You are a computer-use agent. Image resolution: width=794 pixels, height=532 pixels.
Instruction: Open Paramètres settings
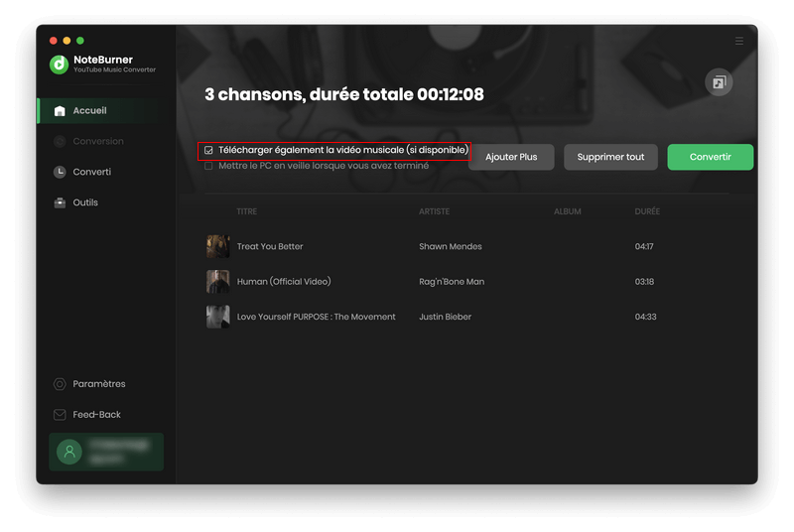click(x=101, y=384)
